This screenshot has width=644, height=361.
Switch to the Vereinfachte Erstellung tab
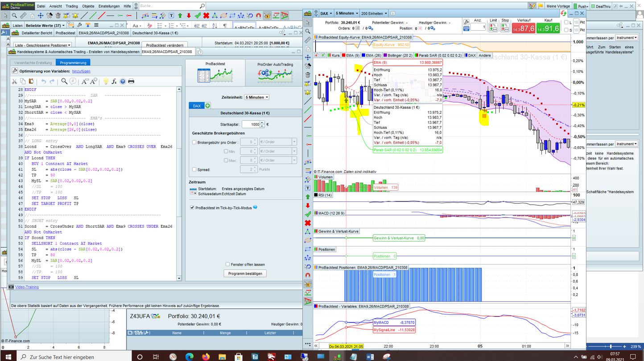point(33,63)
